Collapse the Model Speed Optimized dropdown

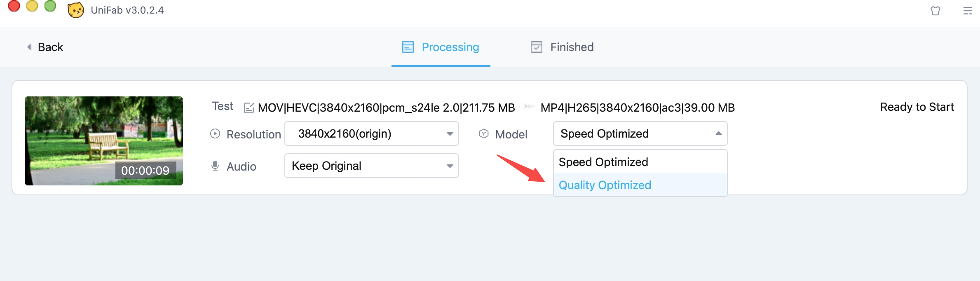(640, 133)
